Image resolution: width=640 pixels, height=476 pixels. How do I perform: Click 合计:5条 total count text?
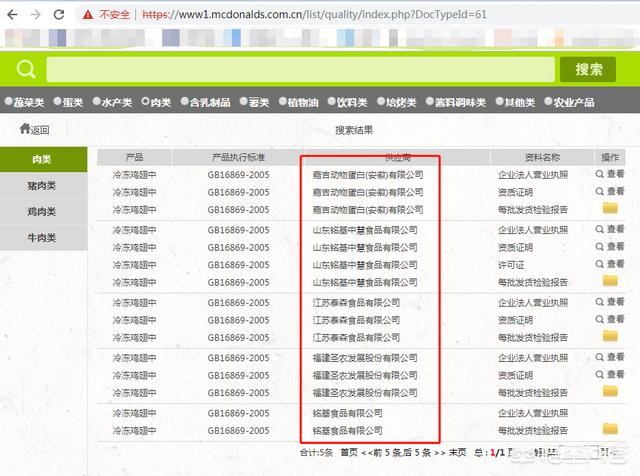click(x=316, y=452)
